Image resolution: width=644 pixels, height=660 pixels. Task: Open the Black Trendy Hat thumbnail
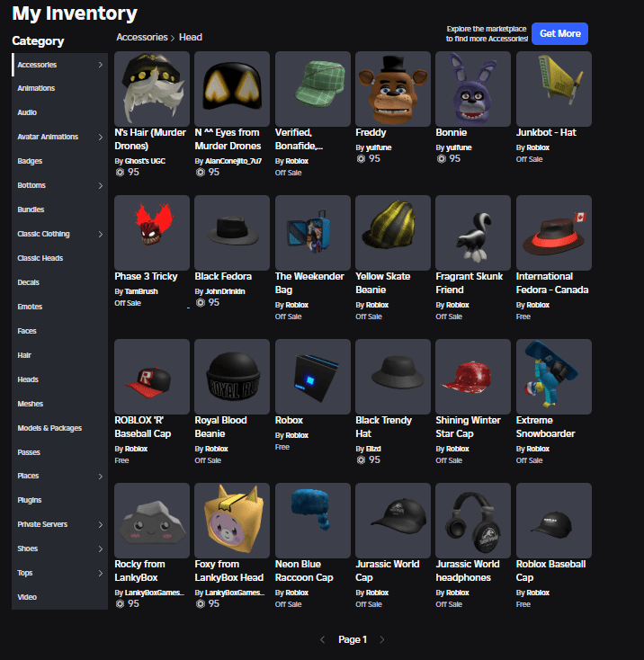click(x=393, y=377)
